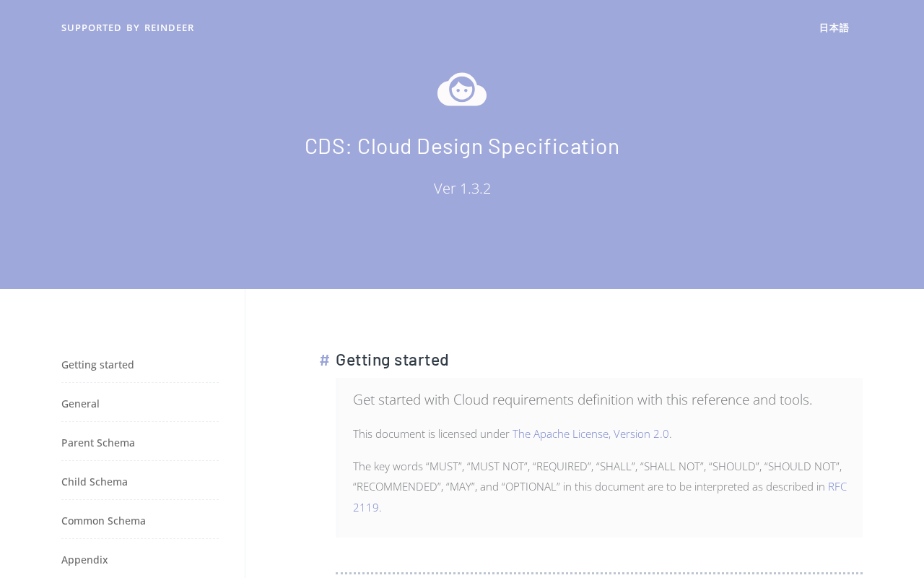924x578 pixels.
Task: Click the # anchor beside Getting started
Action: coord(325,360)
